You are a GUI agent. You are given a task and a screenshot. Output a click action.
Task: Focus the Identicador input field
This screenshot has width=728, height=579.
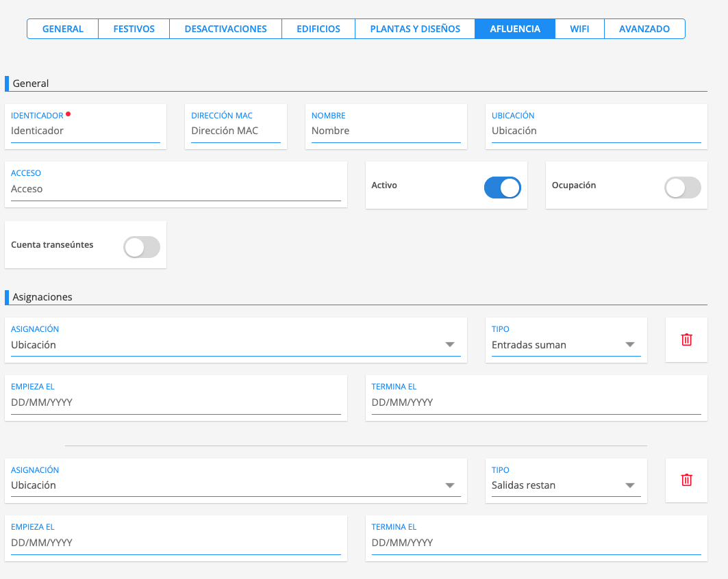(86, 131)
